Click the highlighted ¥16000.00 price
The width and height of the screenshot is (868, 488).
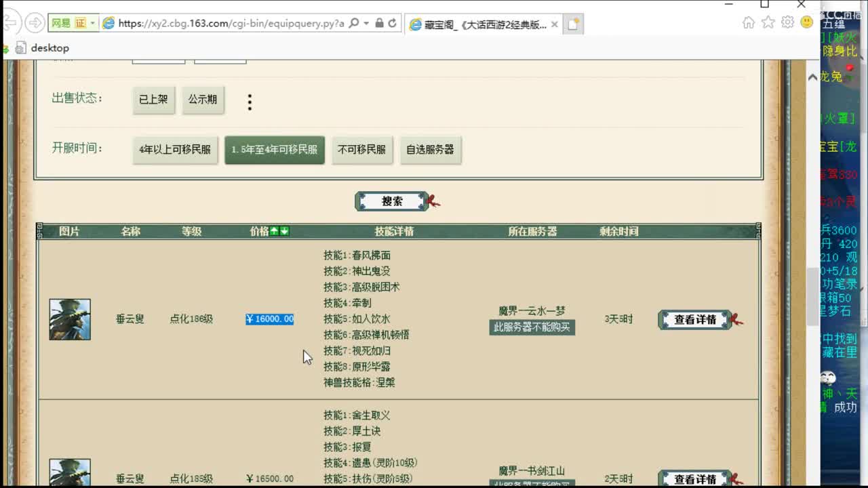[269, 319]
